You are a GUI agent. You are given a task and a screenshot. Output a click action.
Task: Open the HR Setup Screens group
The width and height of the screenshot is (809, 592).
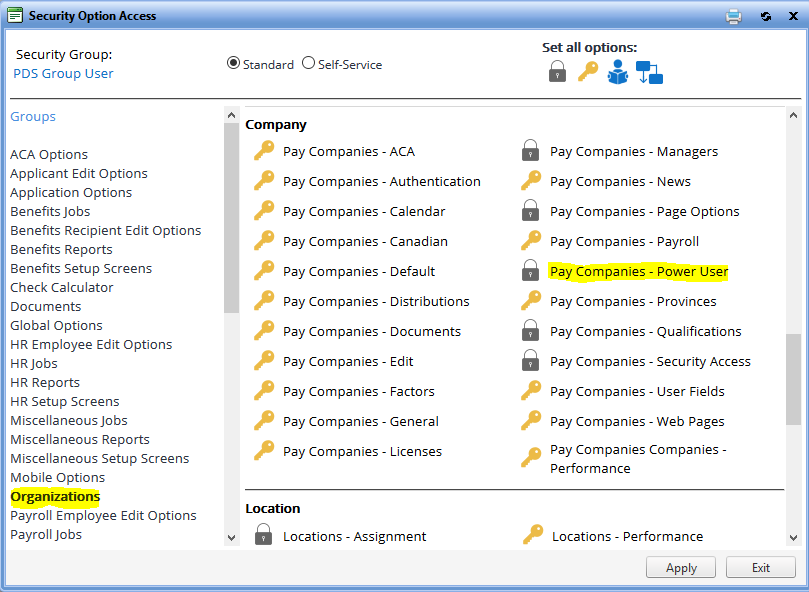click(x=64, y=401)
